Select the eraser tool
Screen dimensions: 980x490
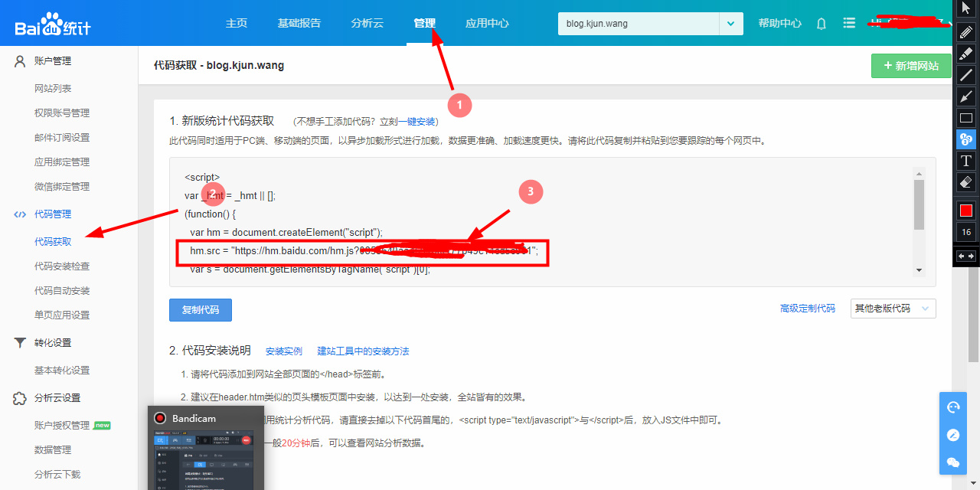pyautogui.click(x=966, y=182)
